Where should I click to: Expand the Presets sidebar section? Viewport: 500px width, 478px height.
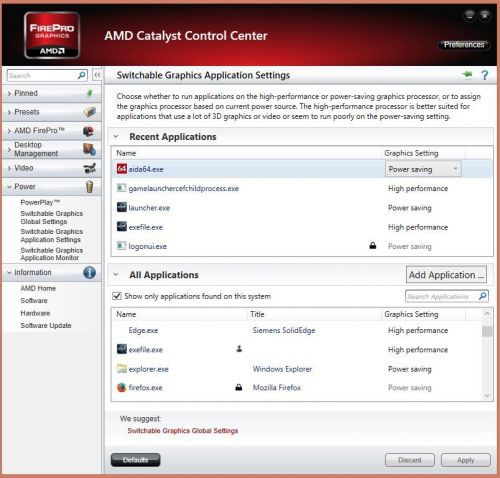(9, 112)
